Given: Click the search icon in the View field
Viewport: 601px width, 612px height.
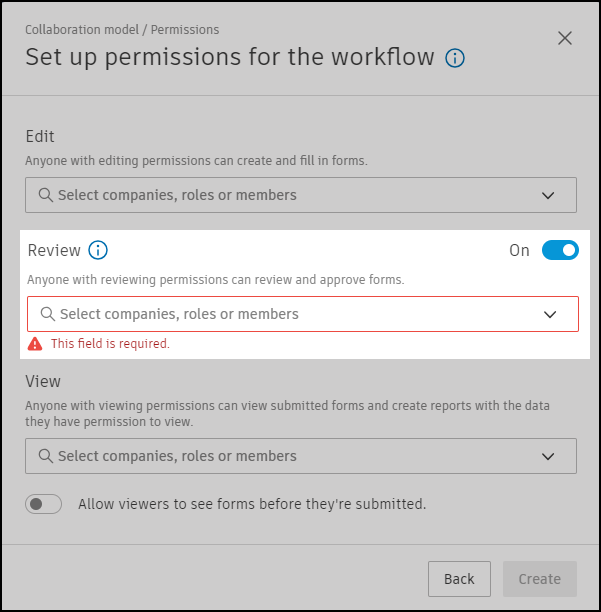Looking at the screenshot, I should pos(45,456).
